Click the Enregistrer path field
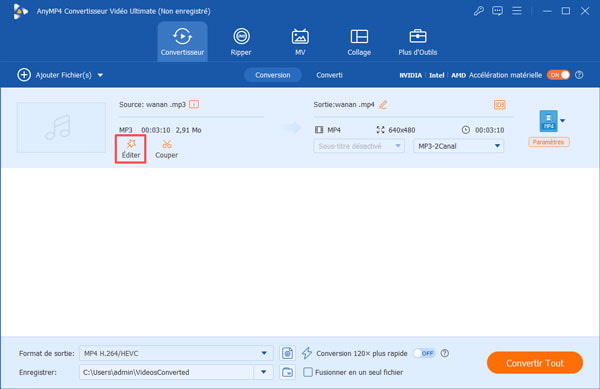Viewport: 600px width, 389px height. tap(166, 372)
